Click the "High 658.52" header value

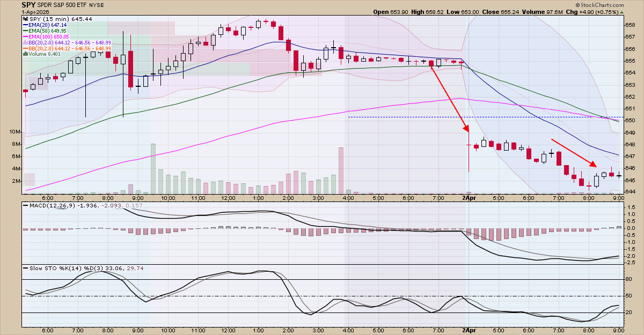tap(426, 12)
